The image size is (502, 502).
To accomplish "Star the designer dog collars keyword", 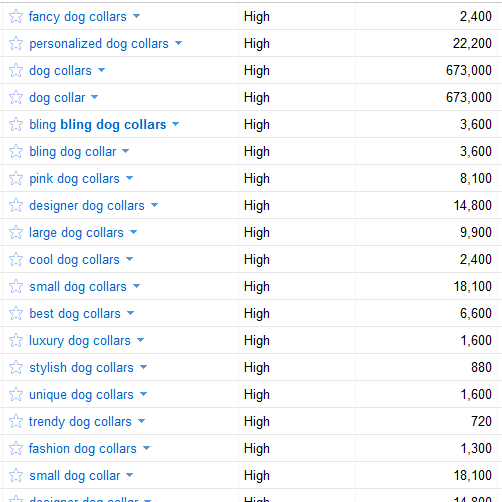I will pos(16,205).
